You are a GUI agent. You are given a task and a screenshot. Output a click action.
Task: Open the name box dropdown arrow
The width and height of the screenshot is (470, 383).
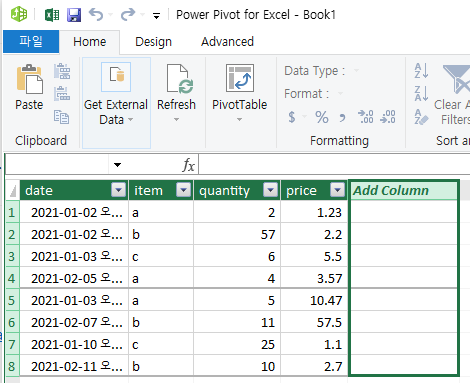(117, 165)
